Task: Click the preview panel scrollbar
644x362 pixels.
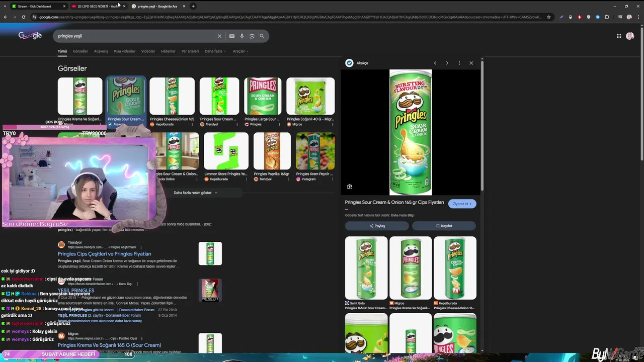Action: [x=482, y=126]
